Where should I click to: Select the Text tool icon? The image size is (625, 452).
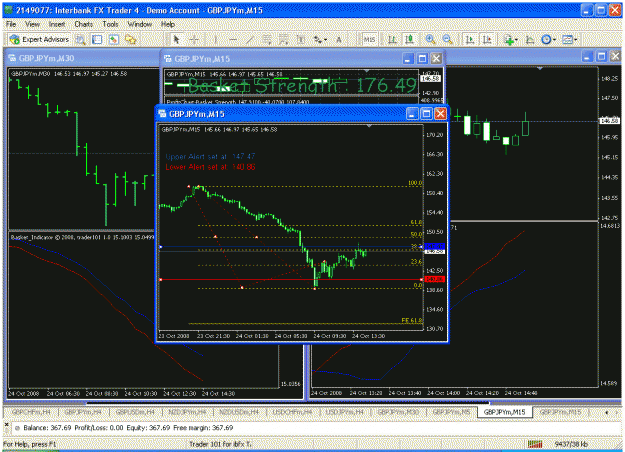pyautogui.click(x=301, y=39)
